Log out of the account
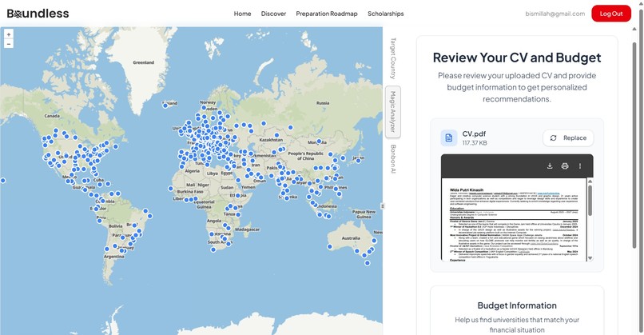The width and height of the screenshot is (644, 335). pos(611,14)
